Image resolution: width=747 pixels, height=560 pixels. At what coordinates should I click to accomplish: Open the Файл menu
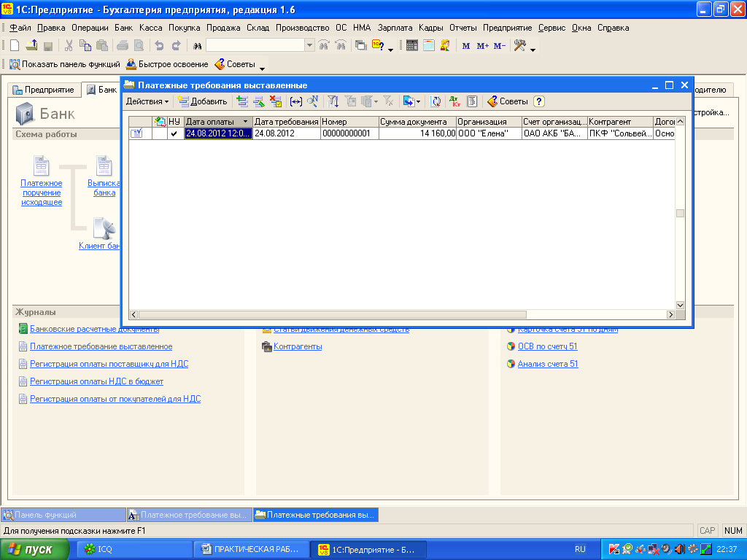pyautogui.click(x=20, y=28)
